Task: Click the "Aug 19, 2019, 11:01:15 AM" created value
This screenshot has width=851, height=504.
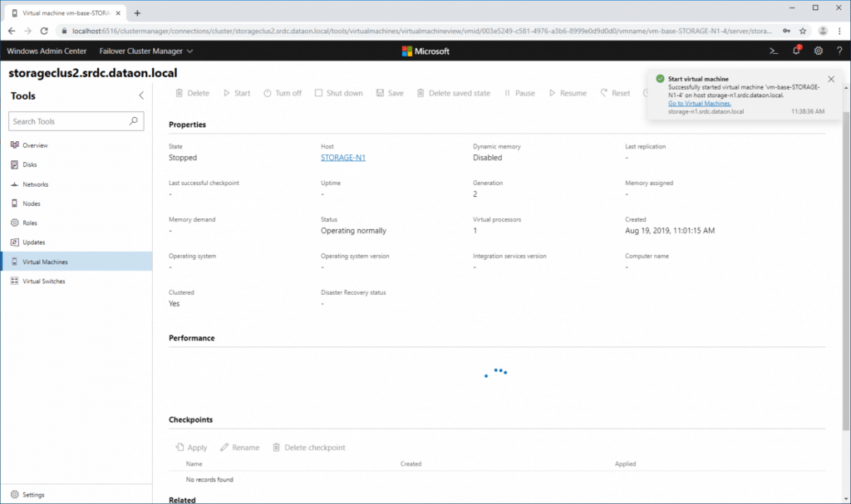Action: click(x=670, y=231)
